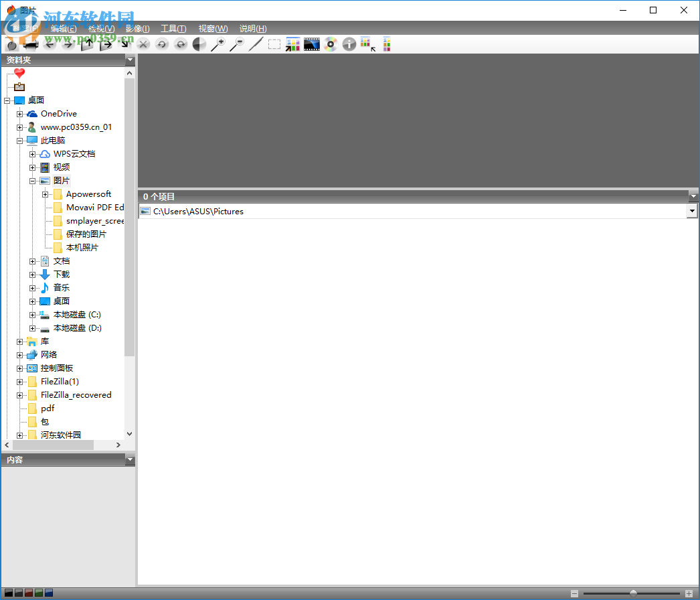Open the 资料夹 panel header dropdown

click(130, 60)
